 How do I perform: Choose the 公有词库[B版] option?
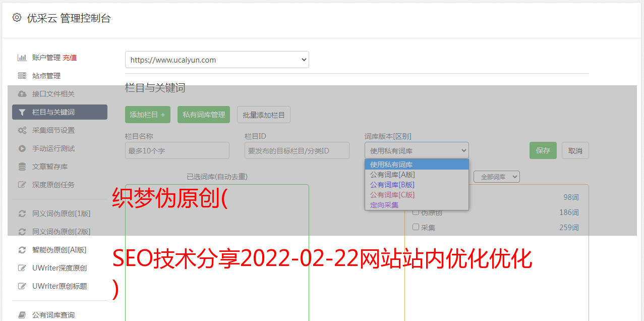pos(417,185)
